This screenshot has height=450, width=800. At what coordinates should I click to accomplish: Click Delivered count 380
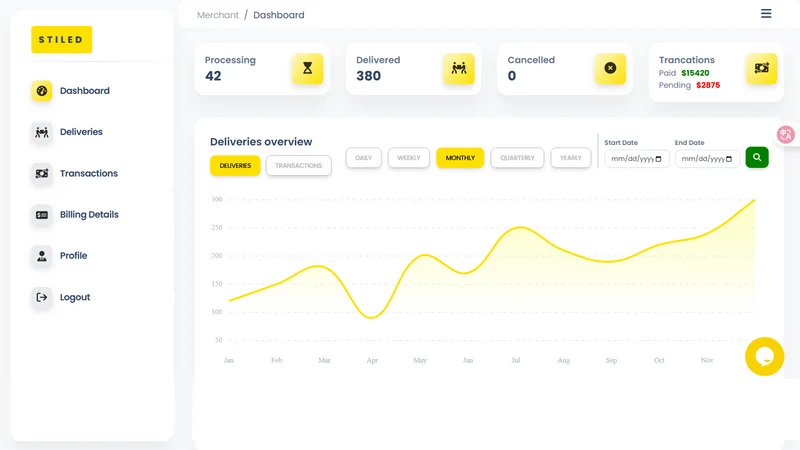pyautogui.click(x=368, y=76)
